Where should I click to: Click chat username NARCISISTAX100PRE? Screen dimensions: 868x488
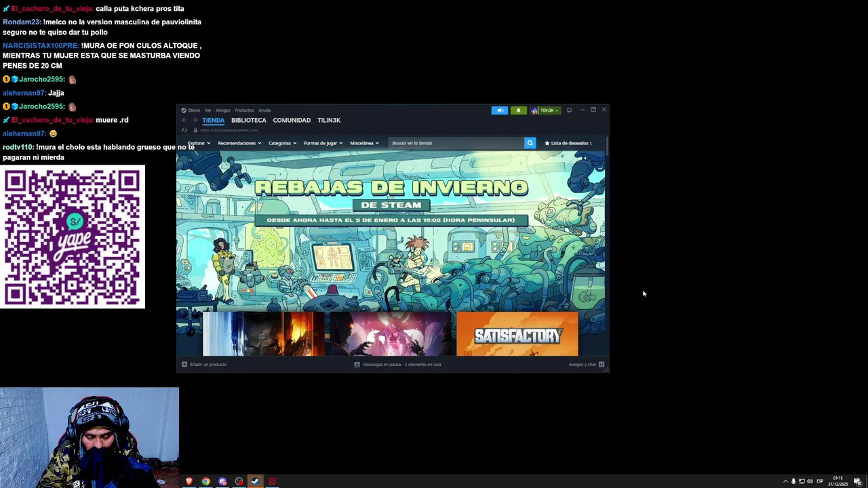point(41,45)
